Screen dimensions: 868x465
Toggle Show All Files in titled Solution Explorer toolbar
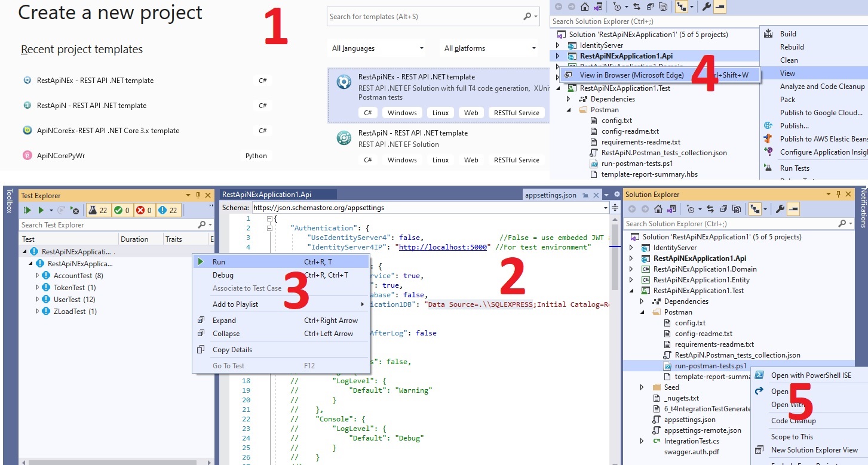[x=737, y=209]
